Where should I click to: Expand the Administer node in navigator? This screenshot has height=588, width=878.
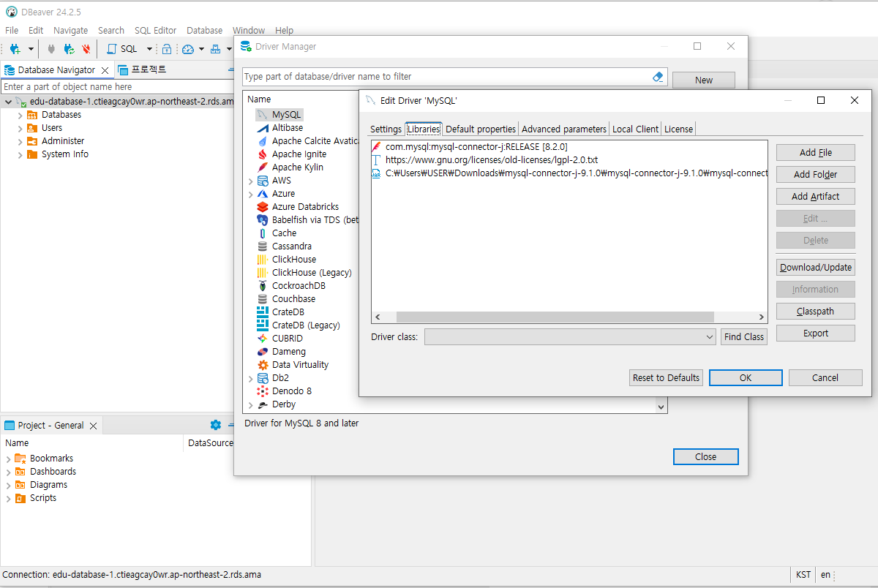tap(20, 142)
